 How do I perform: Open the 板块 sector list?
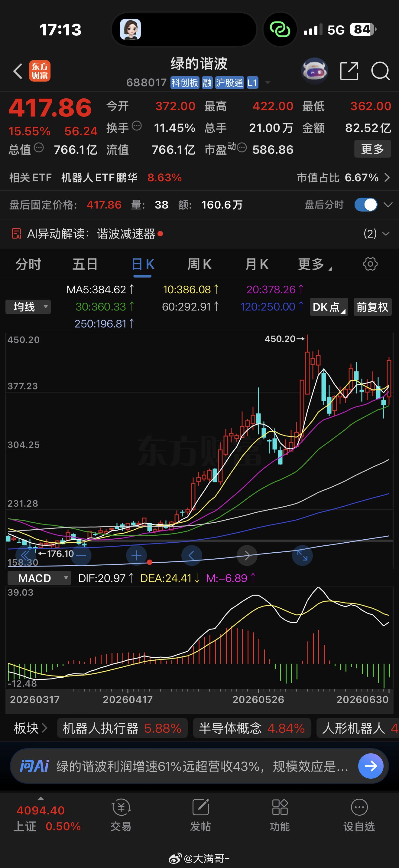click(x=30, y=728)
